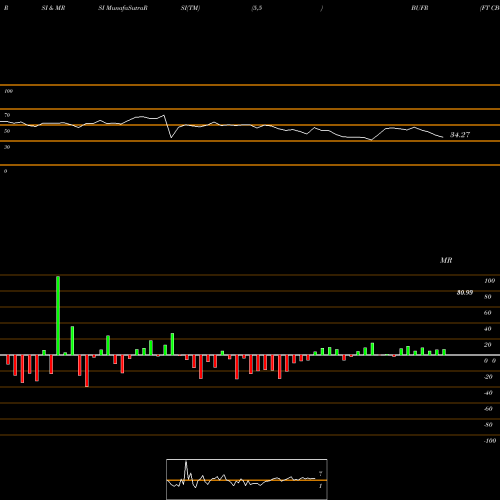This screenshot has width=500, height=500.
Task: Click the 'SI & MR' header text
Action: point(53,8)
